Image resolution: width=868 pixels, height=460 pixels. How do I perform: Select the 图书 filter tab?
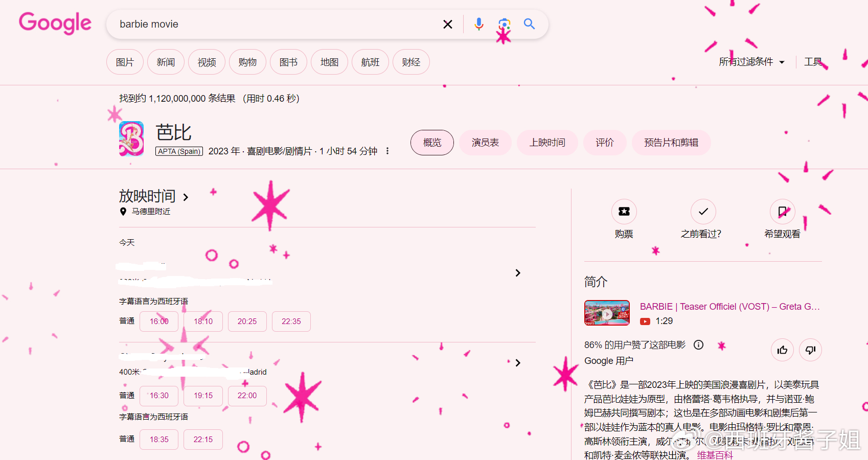click(288, 62)
